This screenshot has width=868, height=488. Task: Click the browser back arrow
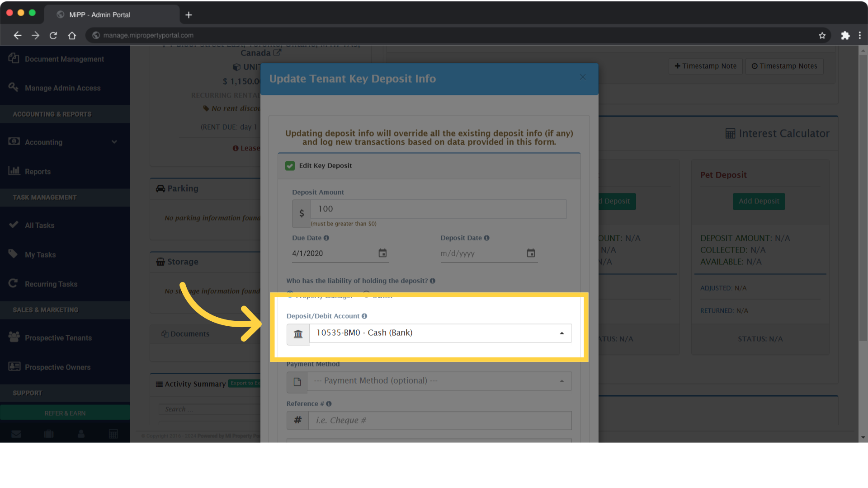point(18,35)
